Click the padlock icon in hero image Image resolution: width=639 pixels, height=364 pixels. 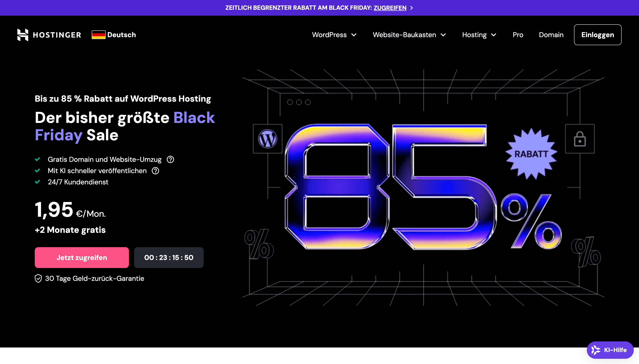[x=579, y=139]
